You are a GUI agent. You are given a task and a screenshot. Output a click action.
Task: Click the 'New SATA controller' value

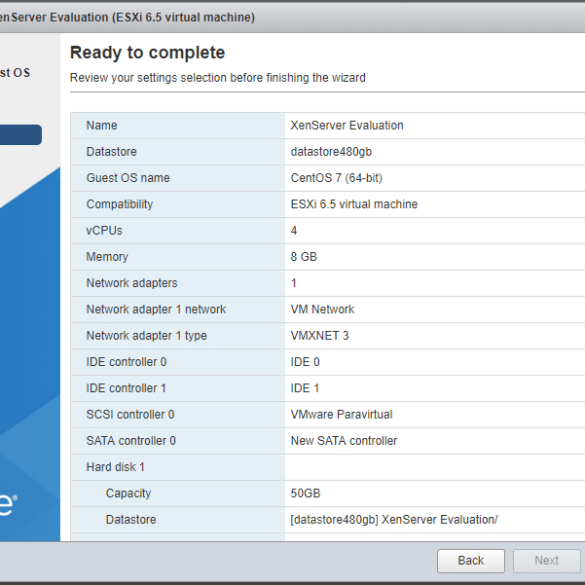(344, 441)
